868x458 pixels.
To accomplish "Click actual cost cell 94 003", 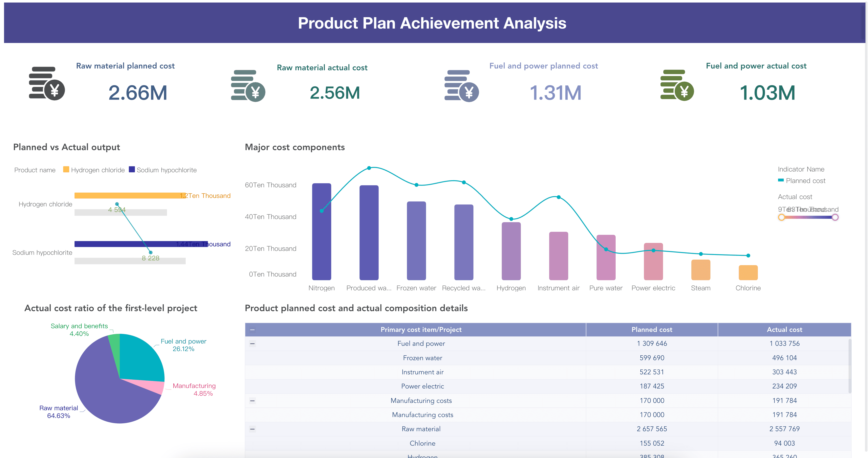I will pyautogui.click(x=784, y=443).
